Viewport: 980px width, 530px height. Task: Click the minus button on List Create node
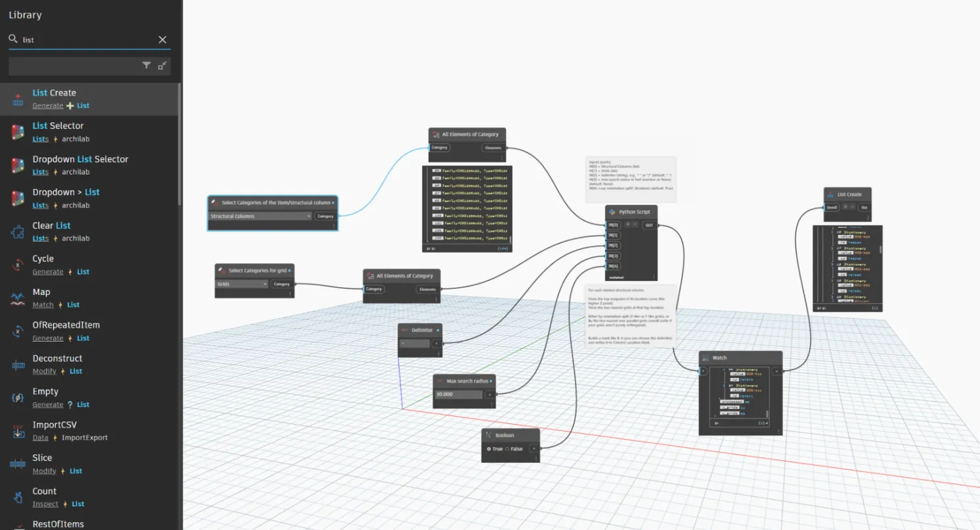tap(853, 207)
